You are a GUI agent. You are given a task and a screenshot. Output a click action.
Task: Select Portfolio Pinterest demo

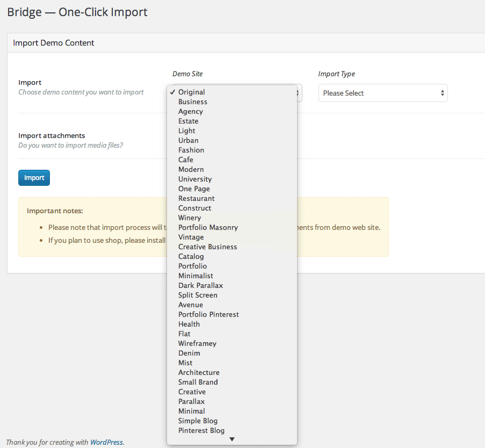click(231, 314)
